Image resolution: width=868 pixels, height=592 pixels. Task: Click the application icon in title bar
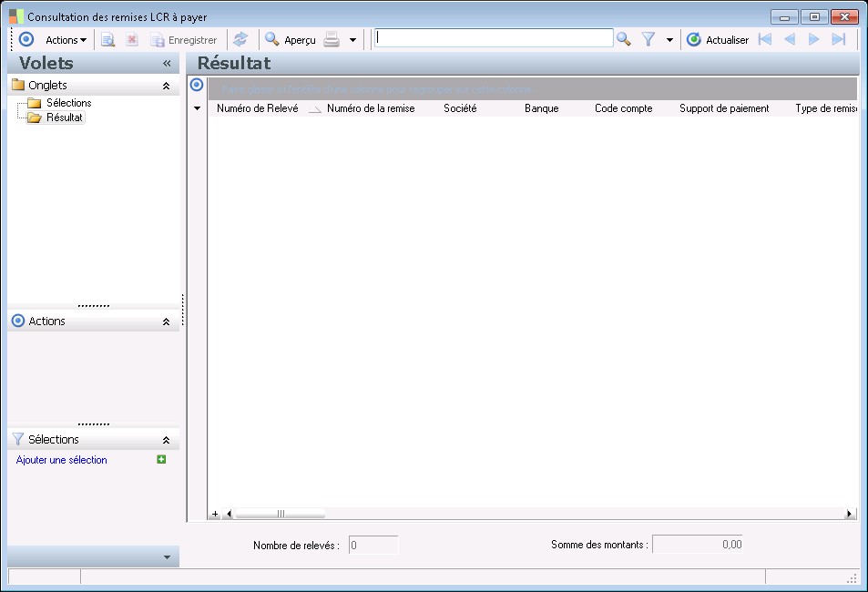pyautogui.click(x=16, y=16)
